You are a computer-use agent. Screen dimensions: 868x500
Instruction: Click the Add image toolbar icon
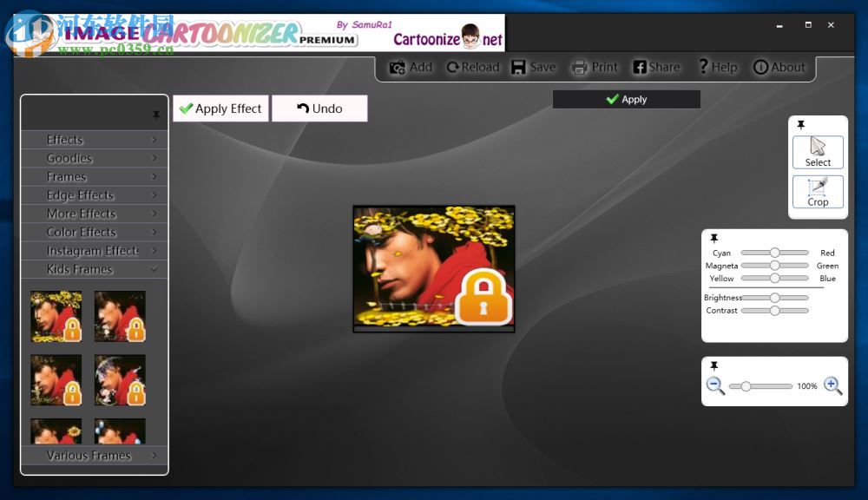398,66
